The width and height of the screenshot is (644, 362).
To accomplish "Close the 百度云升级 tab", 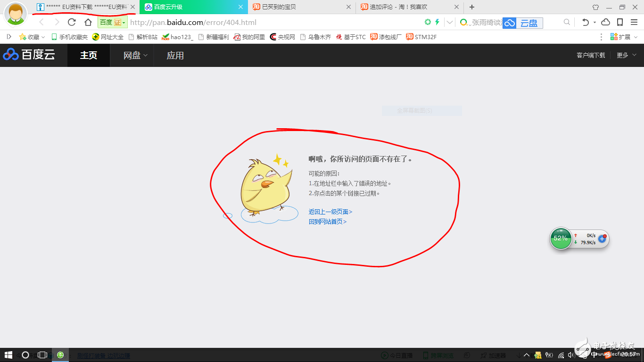I will pos(241,7).
